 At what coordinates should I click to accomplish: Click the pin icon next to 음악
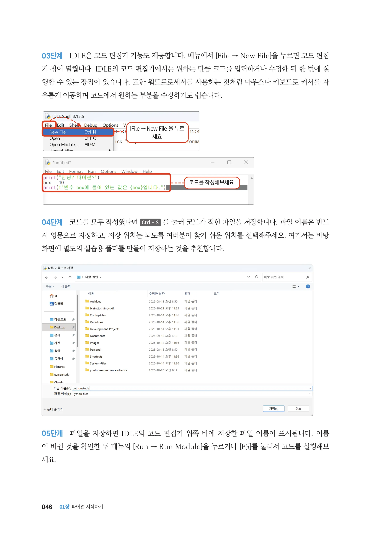[x=74, y=351]
